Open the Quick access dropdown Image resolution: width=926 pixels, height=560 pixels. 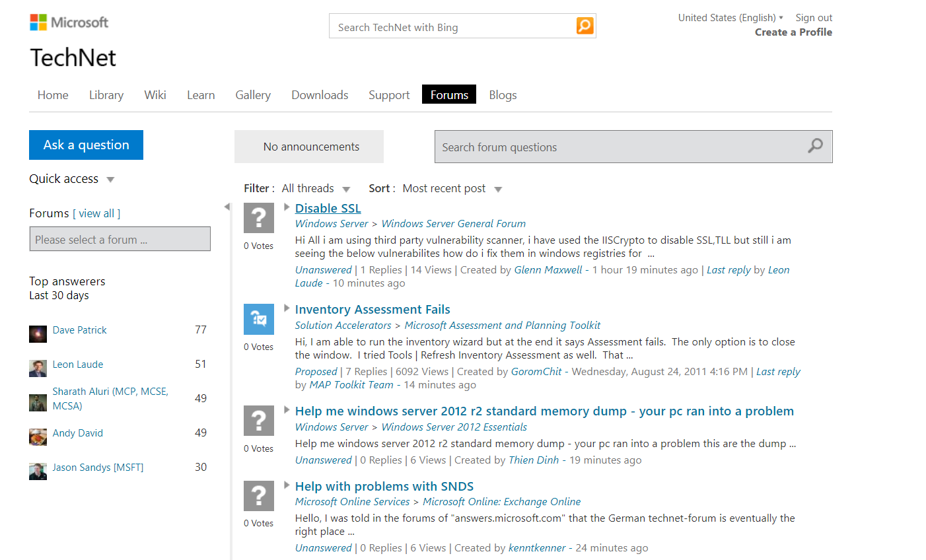(x=72, y=179)
